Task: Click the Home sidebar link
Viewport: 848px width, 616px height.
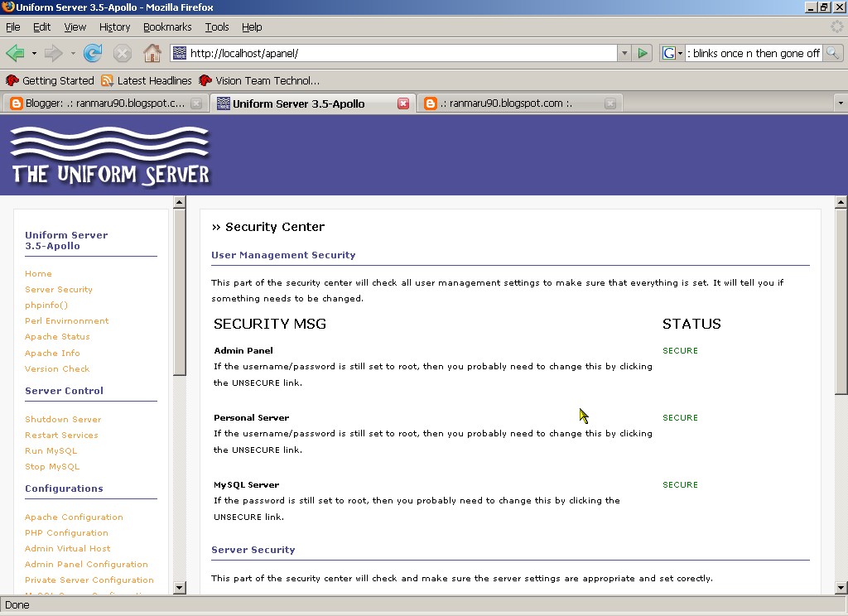Action: (x=38, y=274)
